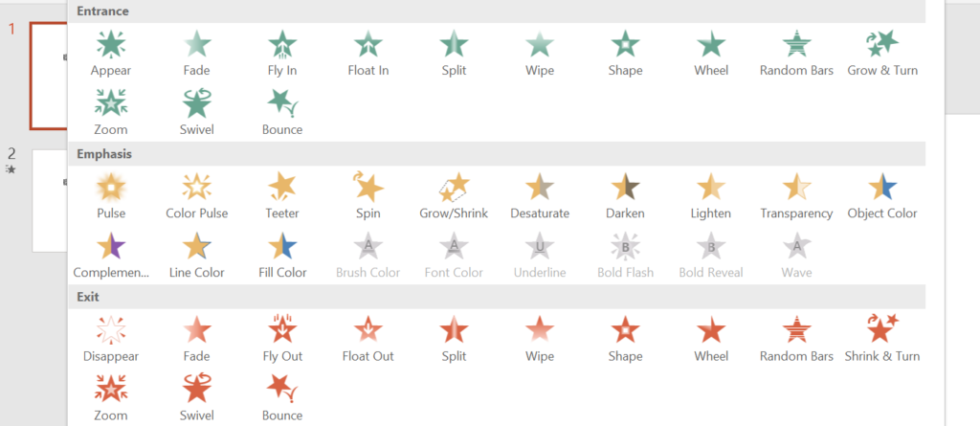
Task: Apply the Transparency emphasis effect
Action: [x=796, y=196]
